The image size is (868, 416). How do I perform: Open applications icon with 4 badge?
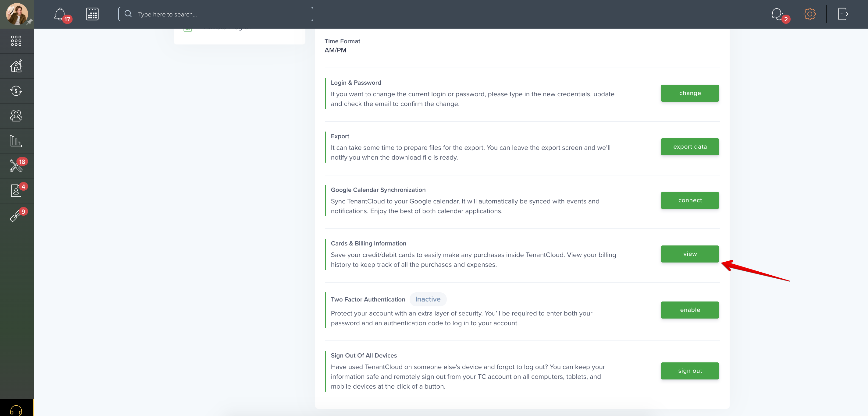[16, 191]
